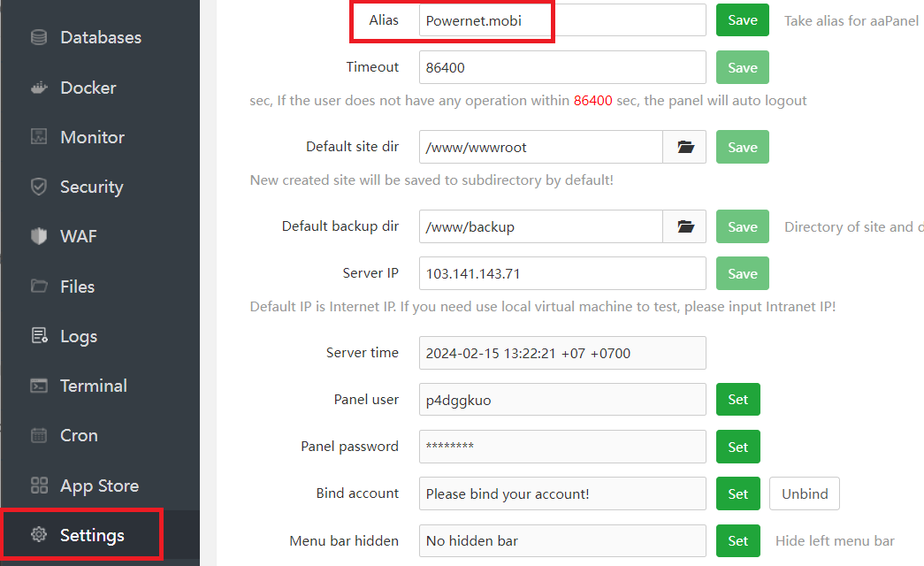Click the Cron calendar icon
The image size is (924, 566).
39,435
